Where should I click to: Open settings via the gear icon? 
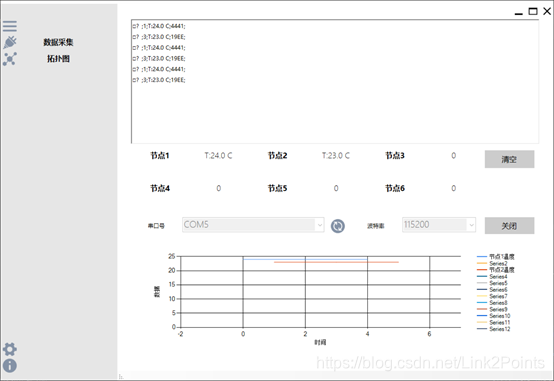[x=10, y=349]
